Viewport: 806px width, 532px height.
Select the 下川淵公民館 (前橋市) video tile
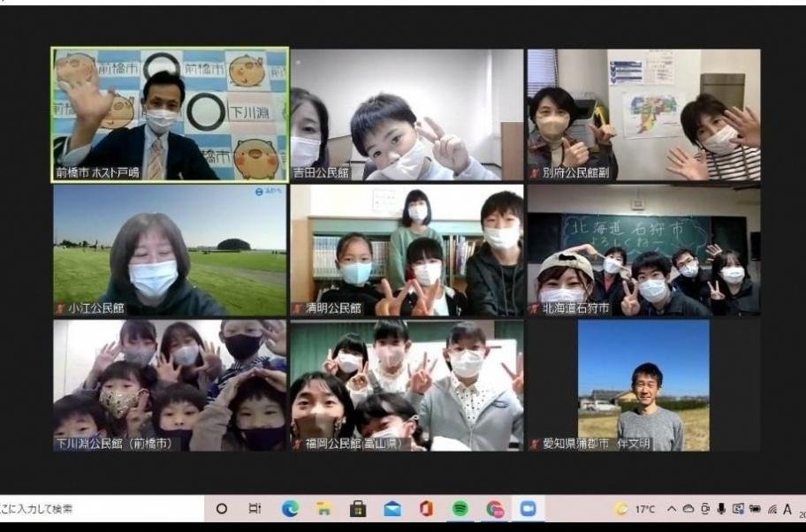point(170,385)
